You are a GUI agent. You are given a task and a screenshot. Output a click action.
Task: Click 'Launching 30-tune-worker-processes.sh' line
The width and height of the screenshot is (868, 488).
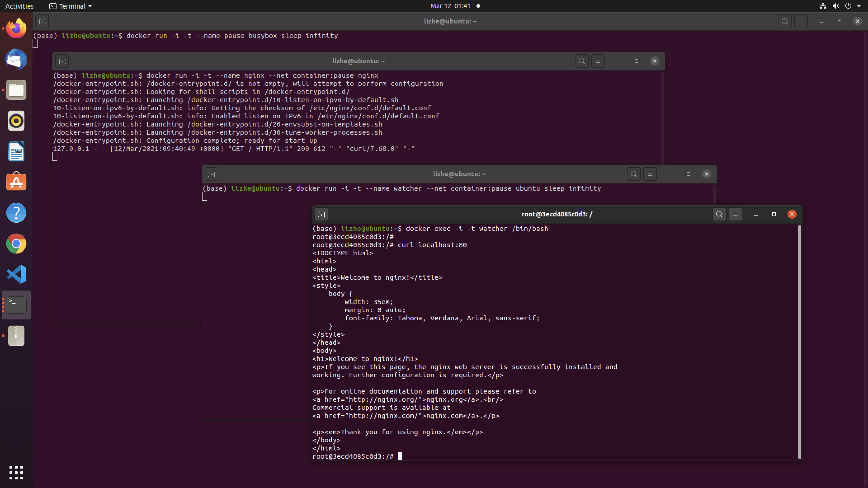coord(217,132)
